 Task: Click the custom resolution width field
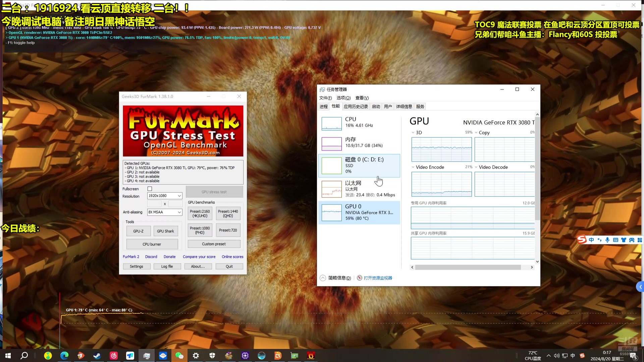154,204
